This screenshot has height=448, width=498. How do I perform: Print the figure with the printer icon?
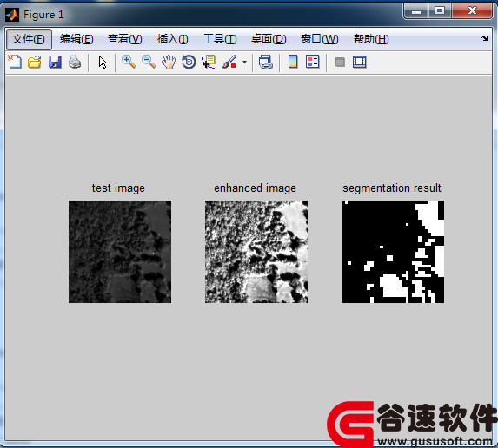pyautogui.click(x=75, y=62)
